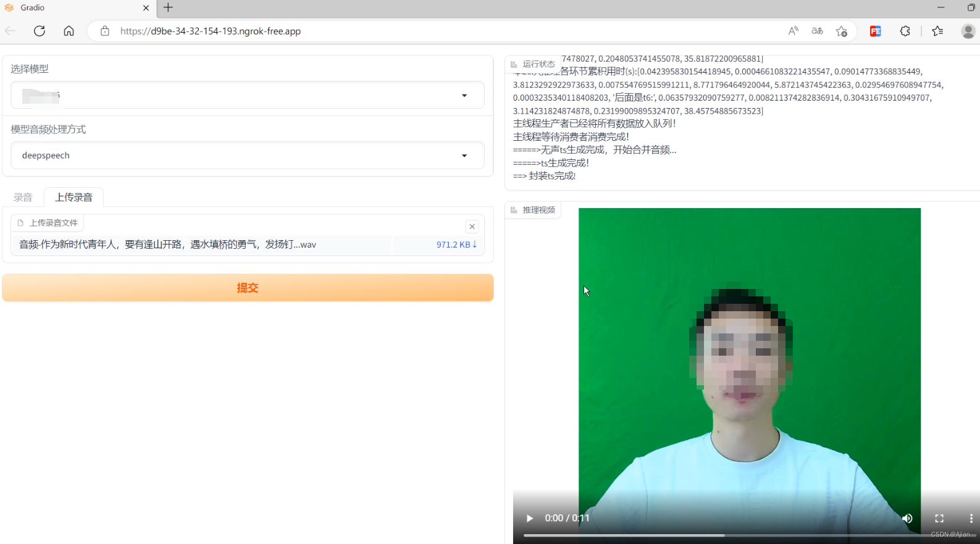Screen dimensions: 980x544
Task: Click the 提交 submit button
Action: click(248, 288)
